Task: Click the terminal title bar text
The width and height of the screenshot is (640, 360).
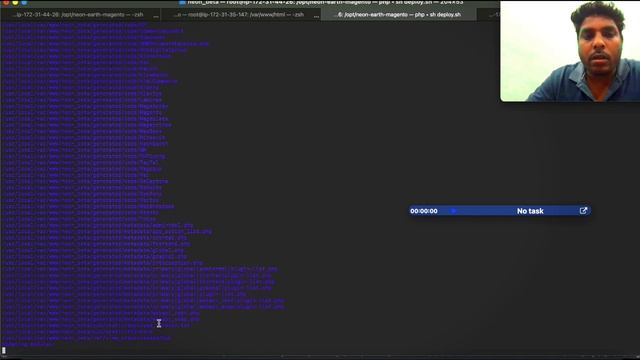Action: point(325,2)
